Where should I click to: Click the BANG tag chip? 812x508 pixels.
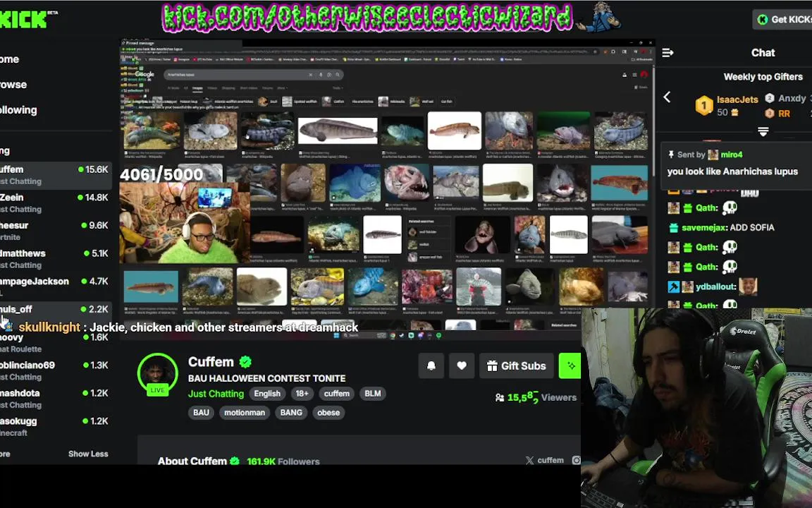coord(291,413)
